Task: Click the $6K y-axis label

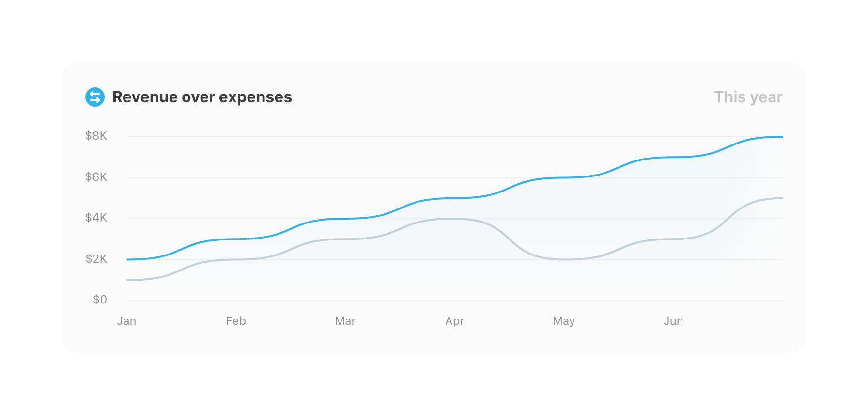Action: click(x=96, y=177)
